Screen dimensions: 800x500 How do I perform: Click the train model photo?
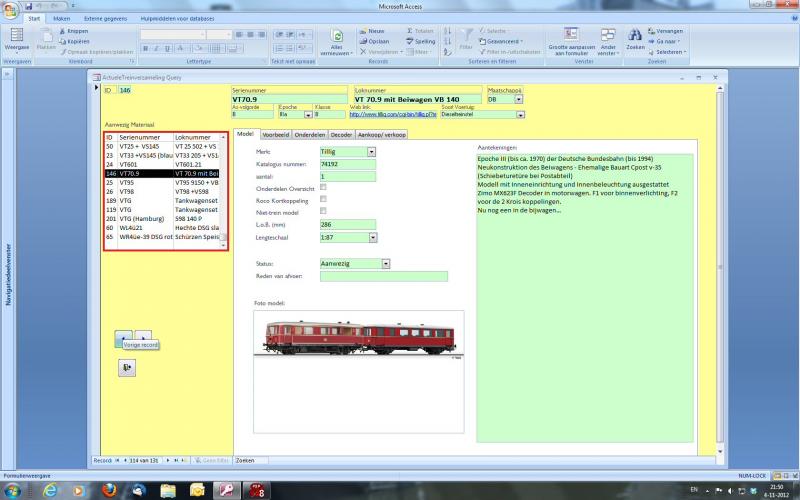pos(359,371)
